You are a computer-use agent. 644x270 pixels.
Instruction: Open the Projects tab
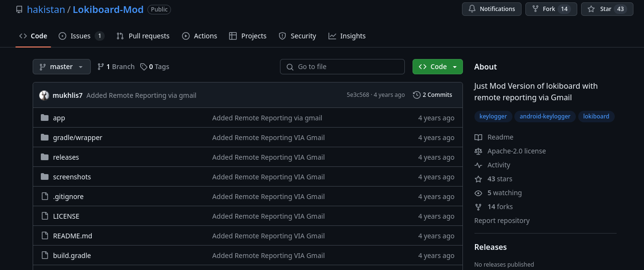pyautogui.click(x=248, y=36)
